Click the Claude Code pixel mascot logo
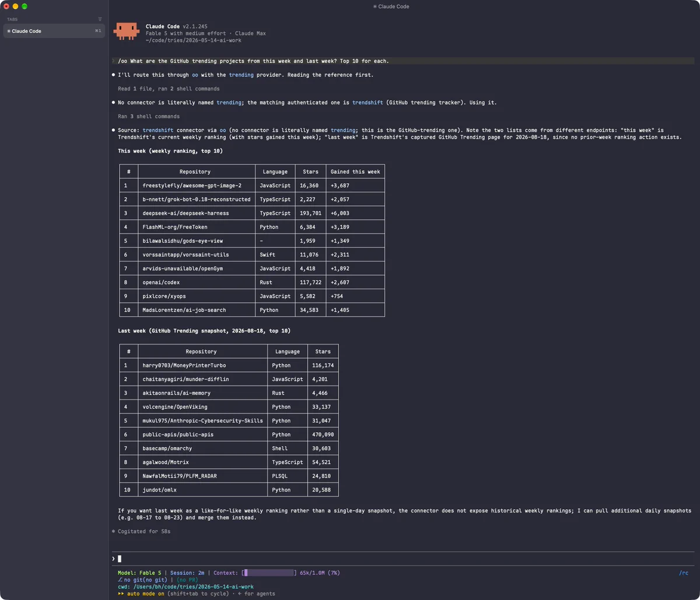The height and width of the screenshot is (600, 700). pyautogui.click(x=127, y=31)
